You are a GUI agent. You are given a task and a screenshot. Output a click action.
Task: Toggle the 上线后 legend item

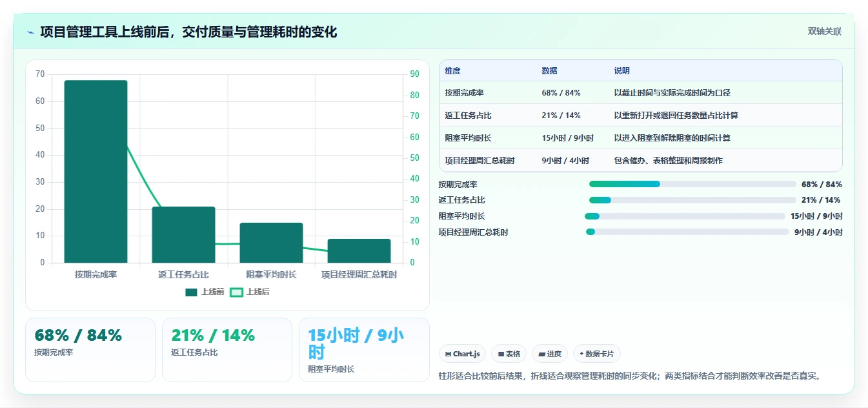pos(250,292)
